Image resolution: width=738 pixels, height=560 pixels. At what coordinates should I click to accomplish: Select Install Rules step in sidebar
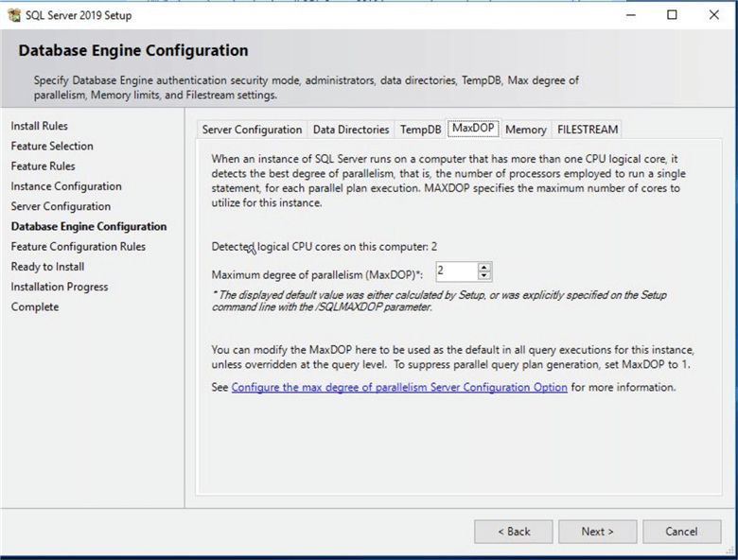point(40,126)
